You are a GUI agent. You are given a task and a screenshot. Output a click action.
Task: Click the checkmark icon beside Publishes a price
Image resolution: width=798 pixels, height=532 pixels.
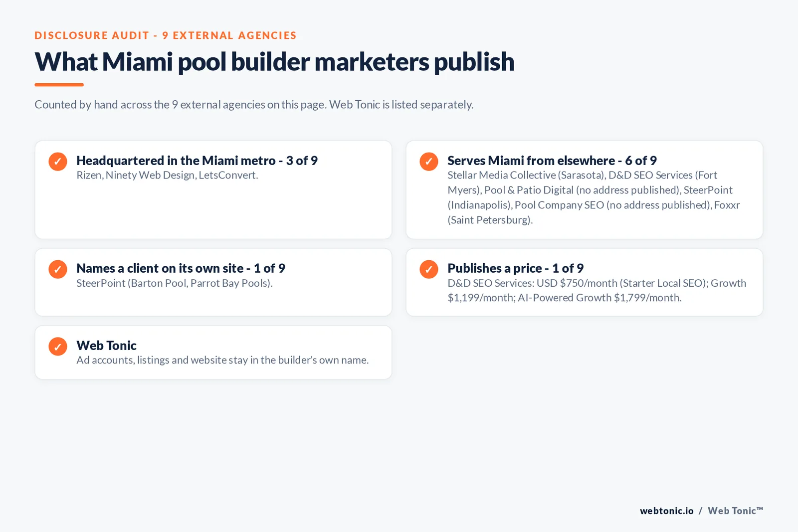[x=429, y=269]
